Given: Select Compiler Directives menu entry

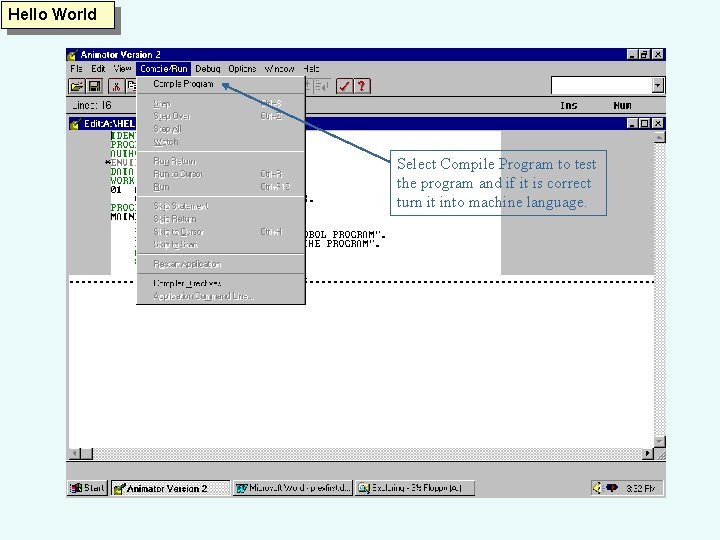Looking at the screenshot, I should [221, 283].
